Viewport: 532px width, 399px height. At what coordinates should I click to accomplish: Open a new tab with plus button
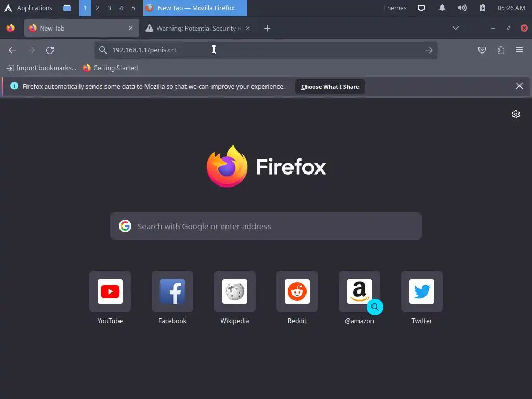point(268,29)
